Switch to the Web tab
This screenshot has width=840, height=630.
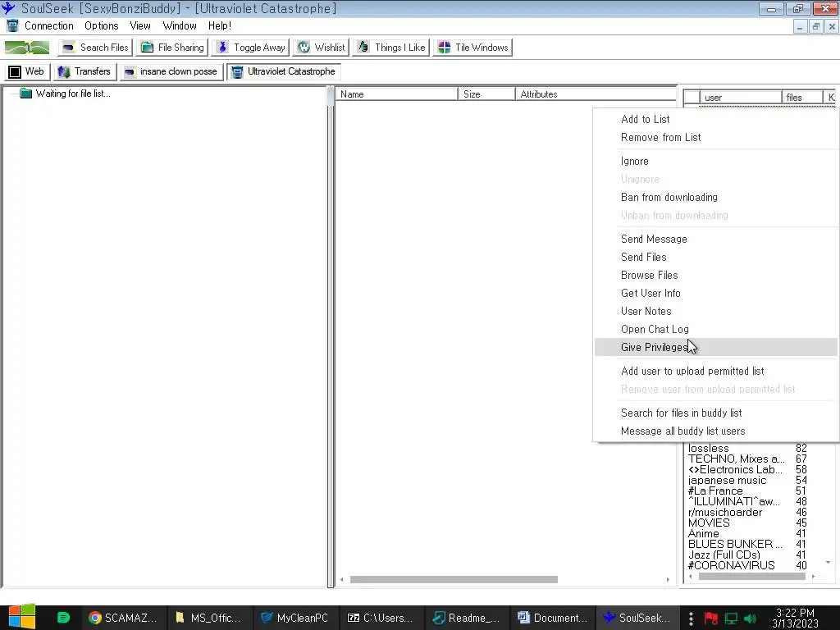click(27, 71)
